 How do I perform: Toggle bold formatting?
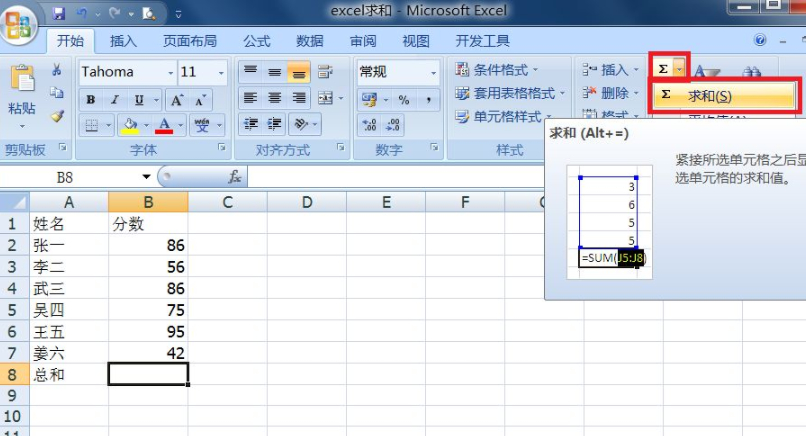(90, 100)
